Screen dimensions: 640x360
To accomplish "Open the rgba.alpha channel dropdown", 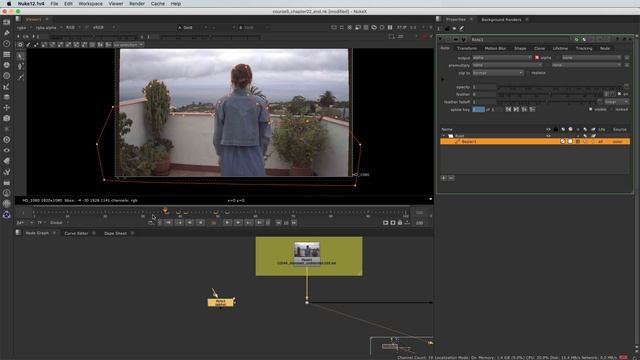I will (x=48, y=27).
